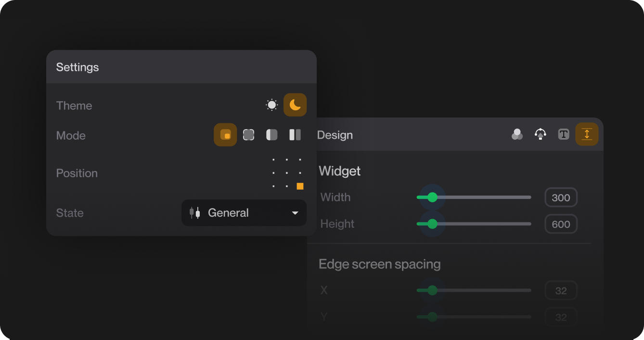Open the State General dropdown
This screenshot has height=340, width=644.
coord(244,213)
